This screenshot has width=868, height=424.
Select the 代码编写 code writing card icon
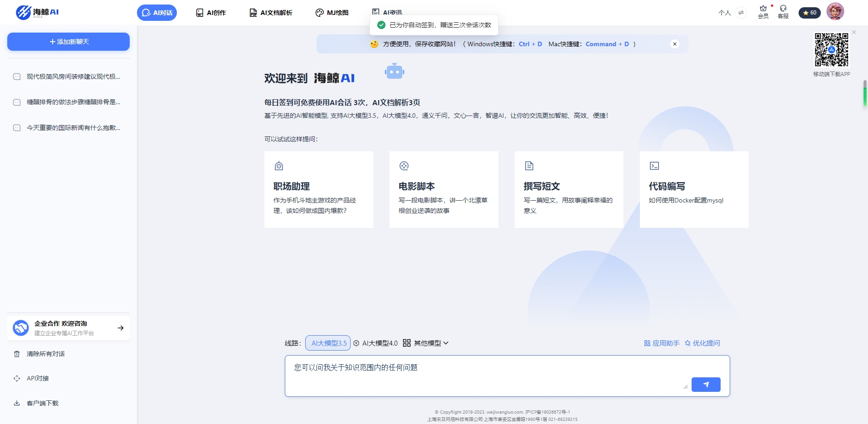coord(654,166)
